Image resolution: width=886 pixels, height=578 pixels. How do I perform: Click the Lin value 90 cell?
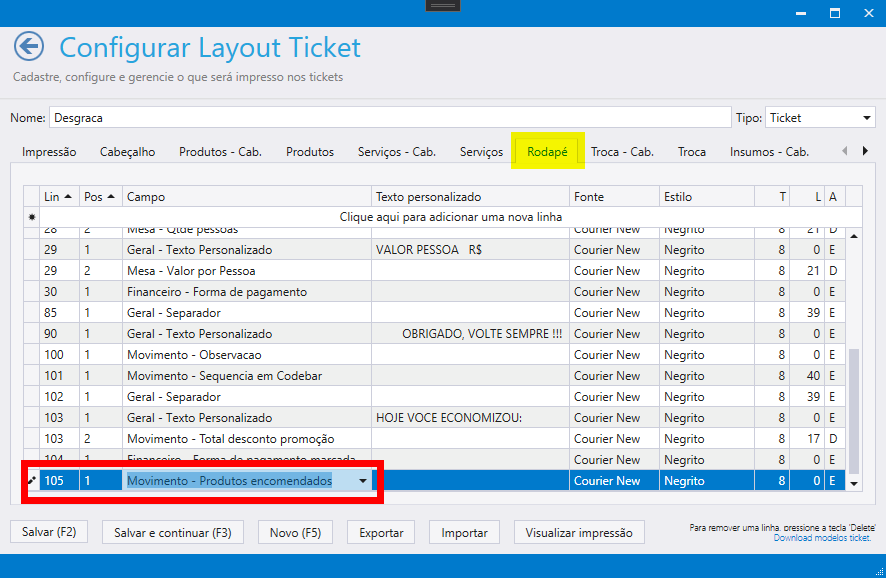pyautogui.click(x=59, y=333)
